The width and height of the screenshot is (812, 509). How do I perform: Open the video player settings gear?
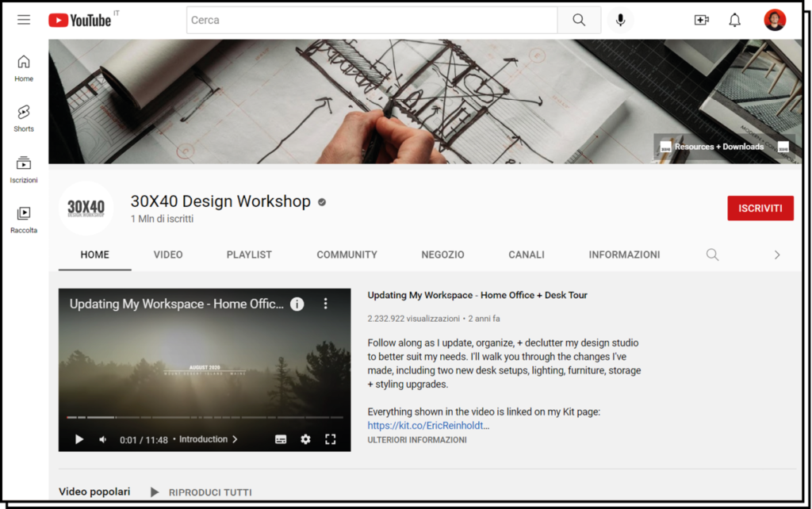pyautogui.click(x=305, y=439)
